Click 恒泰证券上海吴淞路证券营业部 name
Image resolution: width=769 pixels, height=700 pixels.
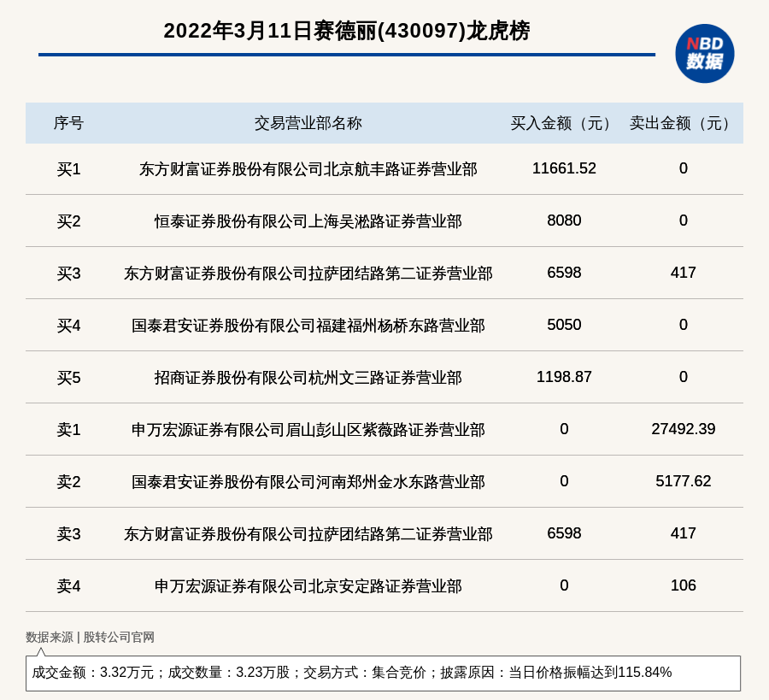click(308, 221)
